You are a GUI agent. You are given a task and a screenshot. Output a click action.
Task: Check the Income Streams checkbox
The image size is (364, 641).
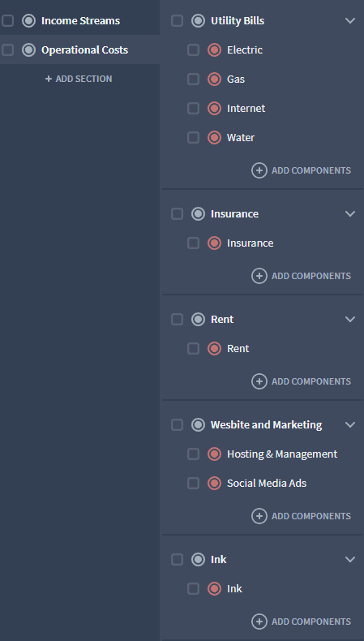coord(8,20)
